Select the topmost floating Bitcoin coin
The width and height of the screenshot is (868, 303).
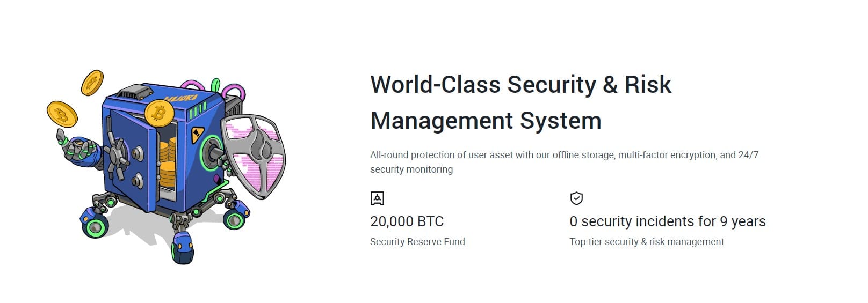(92, 83)
